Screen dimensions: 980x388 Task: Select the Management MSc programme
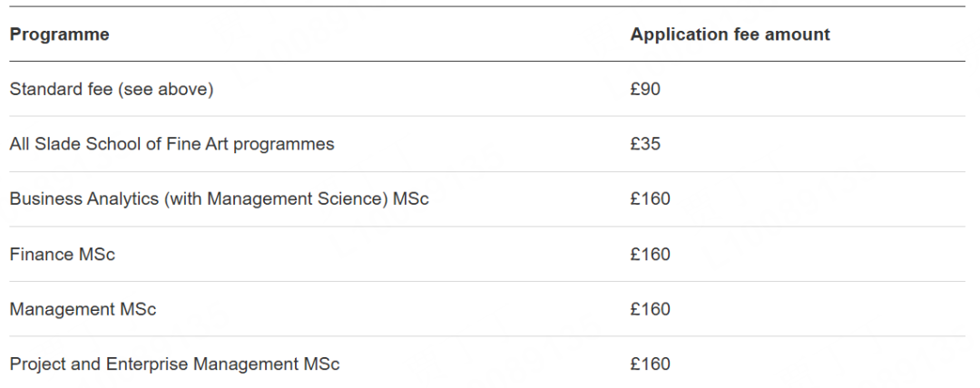[x=83, y=309]
